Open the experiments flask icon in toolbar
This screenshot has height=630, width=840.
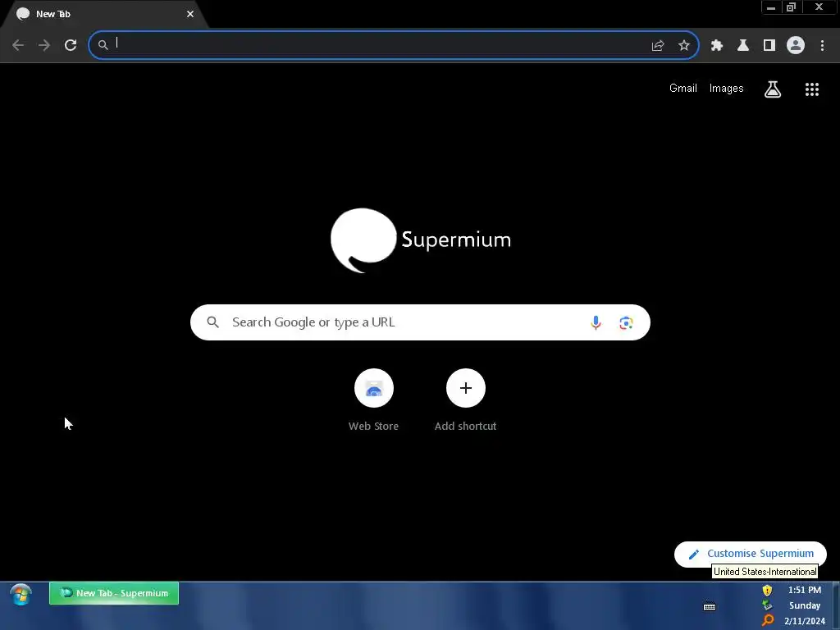tap(743, 46)
